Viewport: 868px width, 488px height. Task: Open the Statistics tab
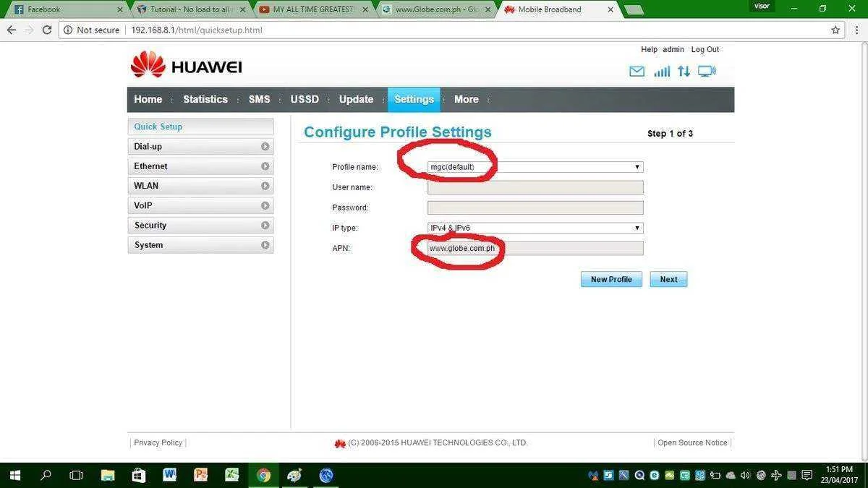coord(205,100)
